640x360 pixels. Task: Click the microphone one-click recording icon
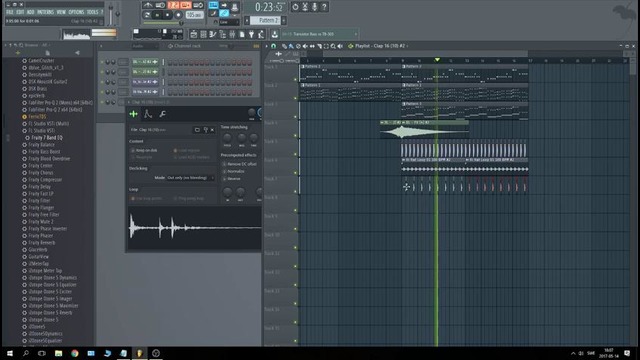click(315, 7)
